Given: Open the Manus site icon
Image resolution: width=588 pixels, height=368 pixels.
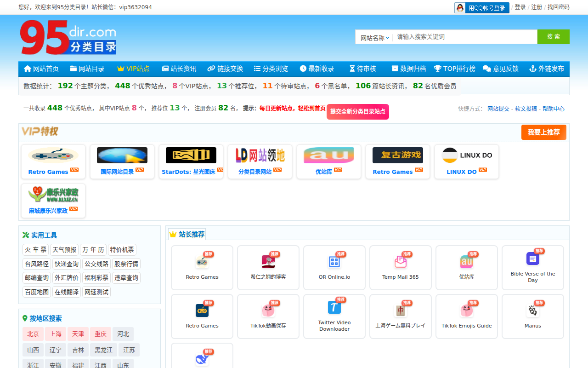Looking at the screenshot, I should click(x=533, y=310).
